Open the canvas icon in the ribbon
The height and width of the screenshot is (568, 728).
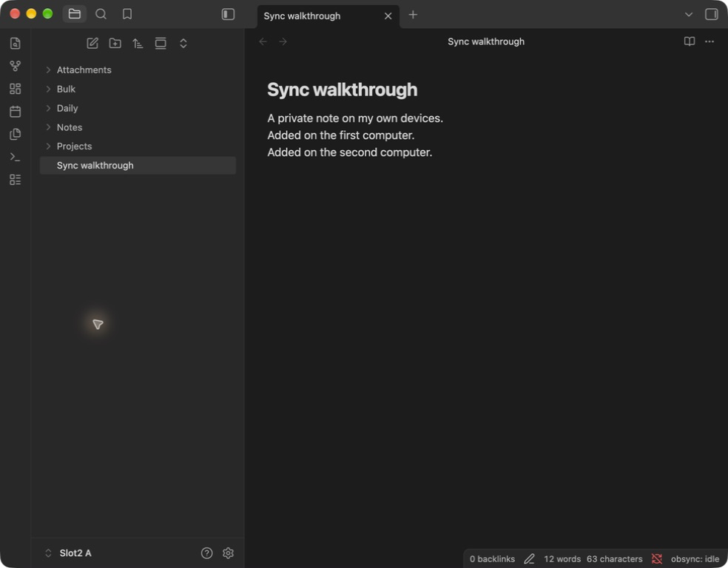[16, 89]
